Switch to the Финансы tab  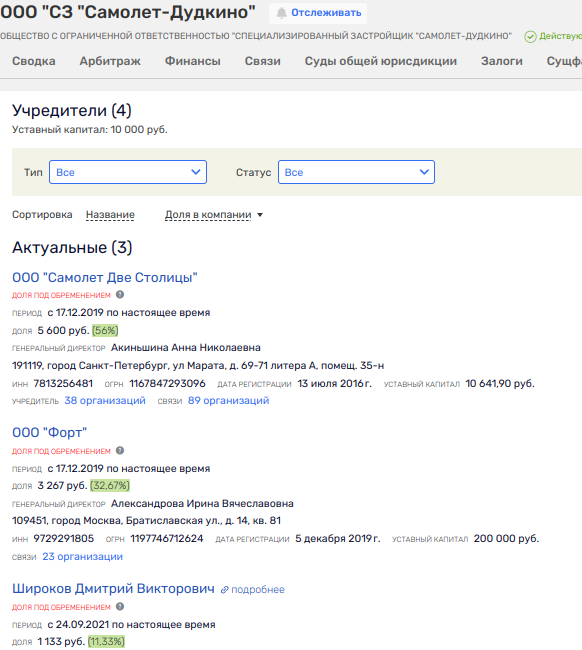[192, 61]
